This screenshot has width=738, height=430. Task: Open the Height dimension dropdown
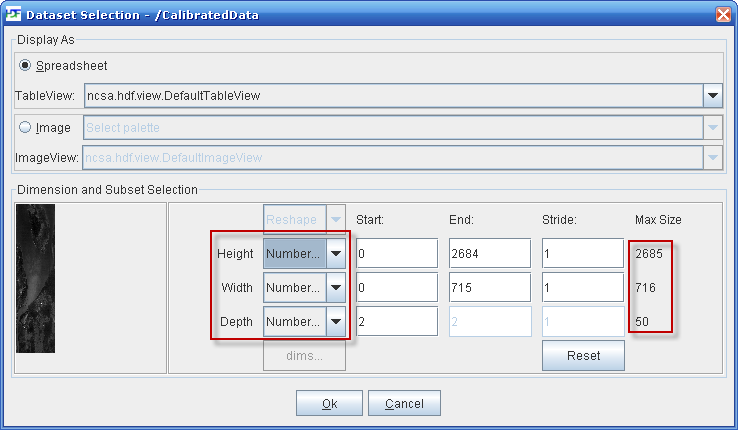[x=336, y=254]
